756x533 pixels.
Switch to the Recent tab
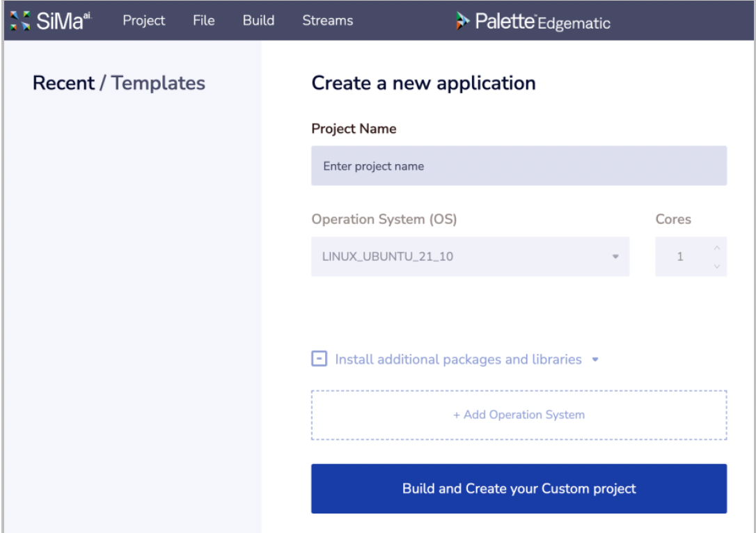click(63, 83)
